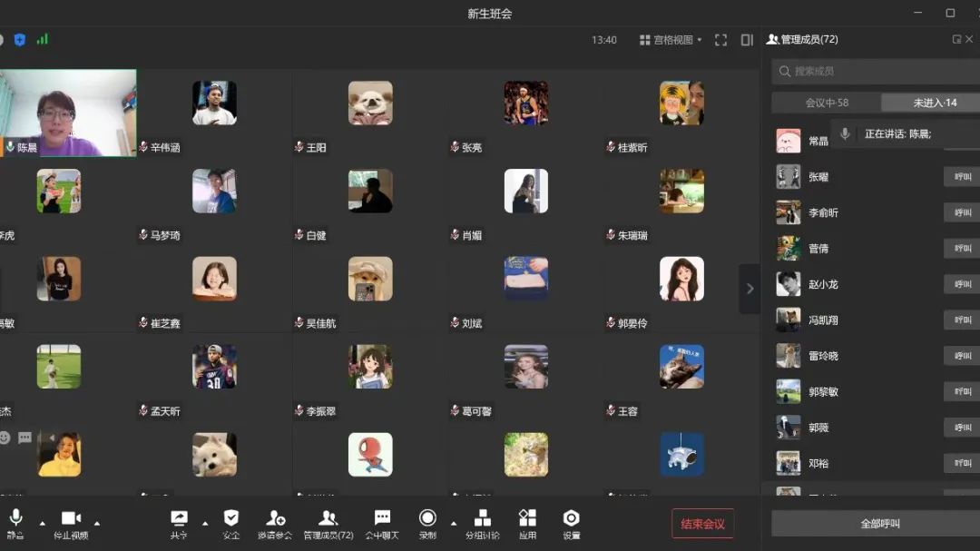The height and width of the screenshot is (551, 980).
Task: Open 分组讨论 breakout rooms icon
Action: point(483,520)
